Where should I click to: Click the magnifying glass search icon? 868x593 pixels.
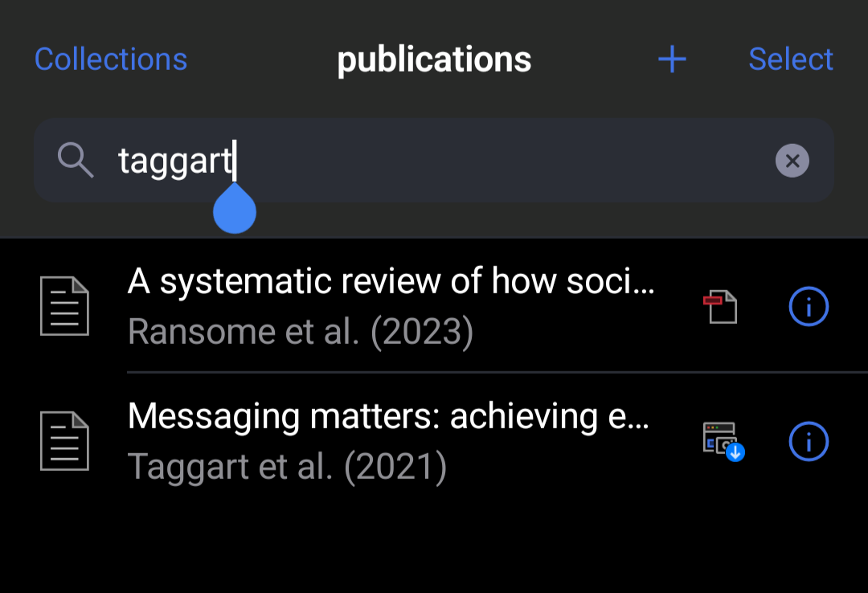[76, 161]
